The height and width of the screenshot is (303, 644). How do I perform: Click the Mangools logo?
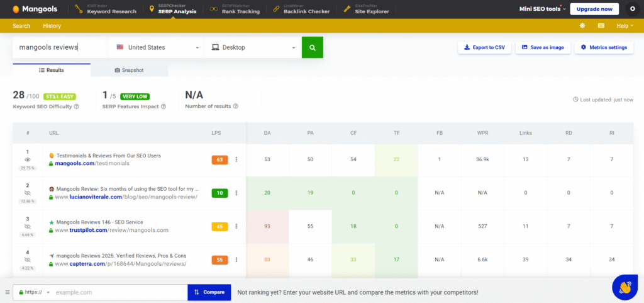35,9
